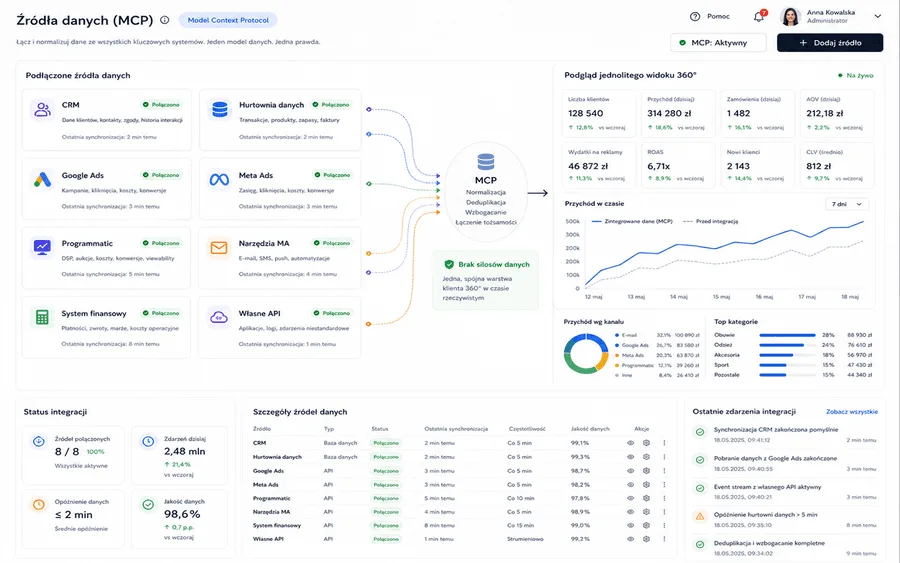Click the Model Context Protocol badge

(x=228, y=20)
